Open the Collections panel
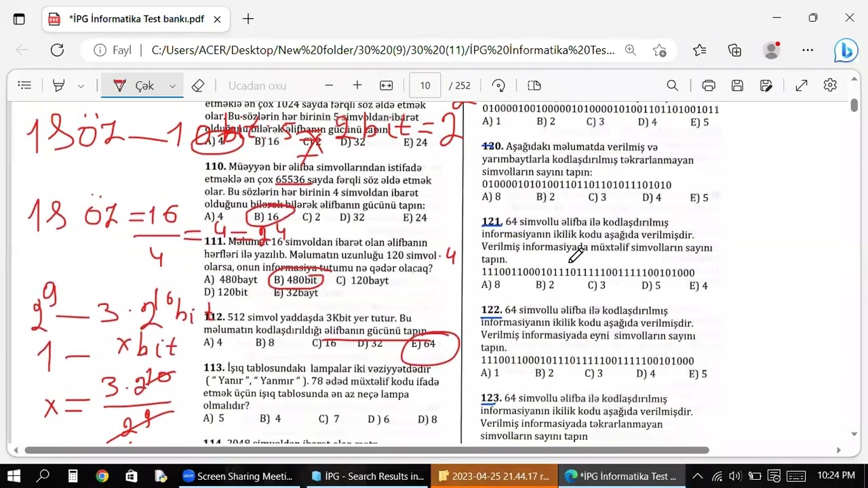Screen dimensions: 868x488 [734, 50]
